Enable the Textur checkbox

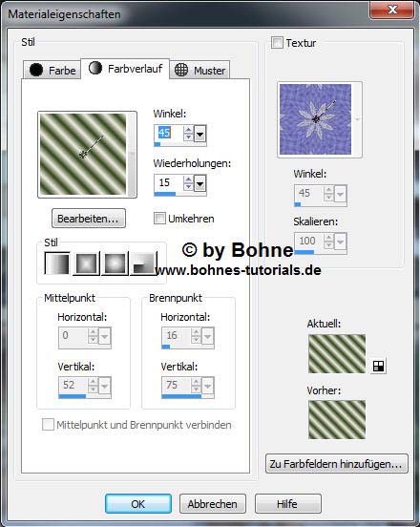tap(277, 43)
